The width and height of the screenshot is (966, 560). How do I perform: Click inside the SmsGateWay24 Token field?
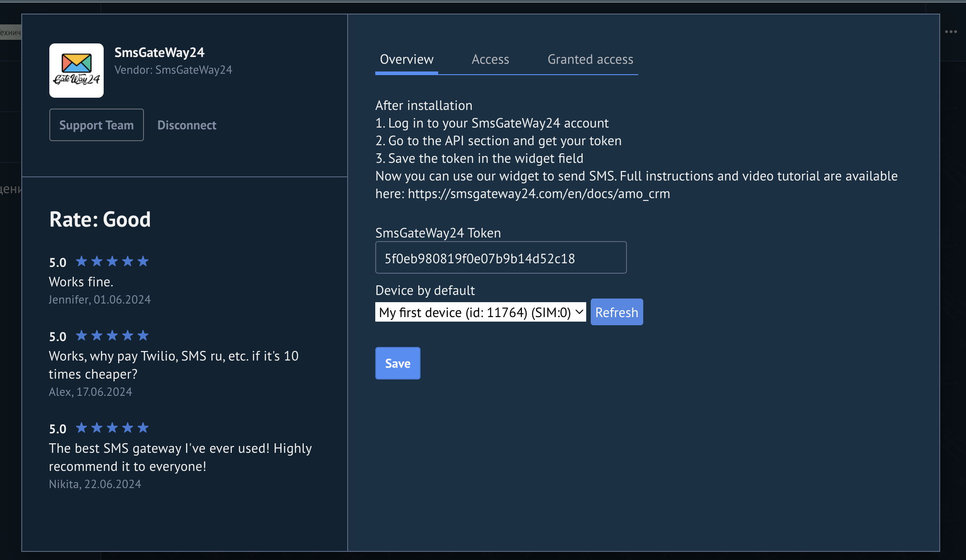tap(501, 257)
